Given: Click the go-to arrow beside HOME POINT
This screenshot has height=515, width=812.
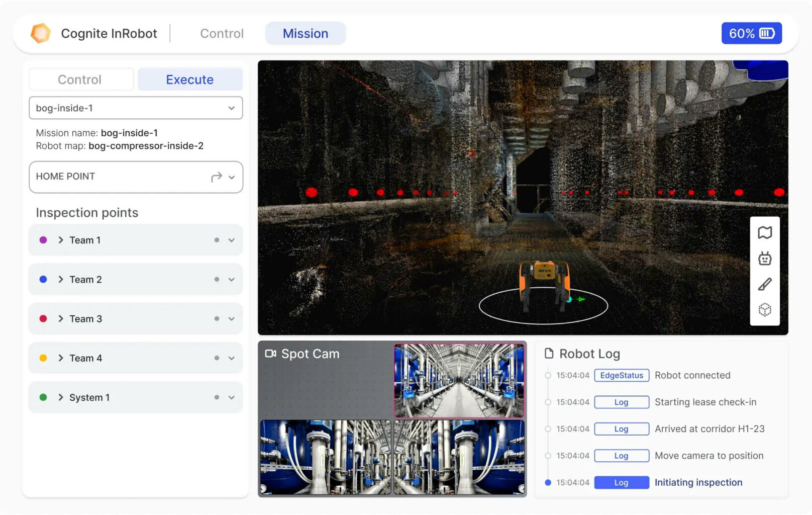Looking at the screenshot, I should pos(216,177).
